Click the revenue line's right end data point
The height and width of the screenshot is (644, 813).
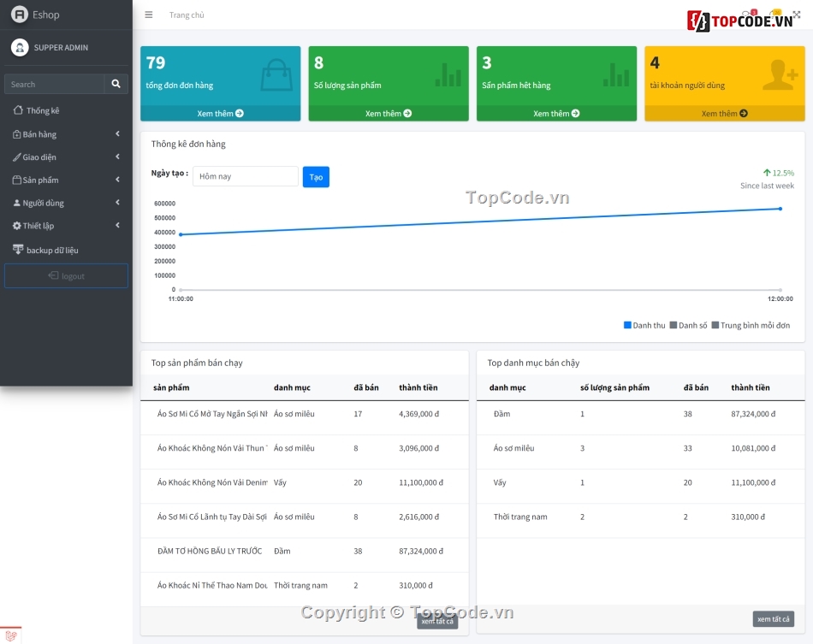(780, 209)
